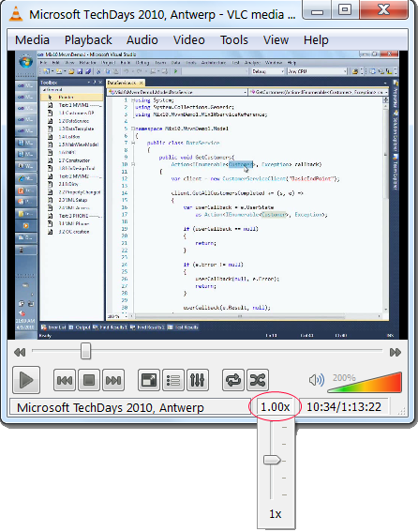Click the playback speed slider handle
The width and height of the screenshot is (418, 532).
272,460
